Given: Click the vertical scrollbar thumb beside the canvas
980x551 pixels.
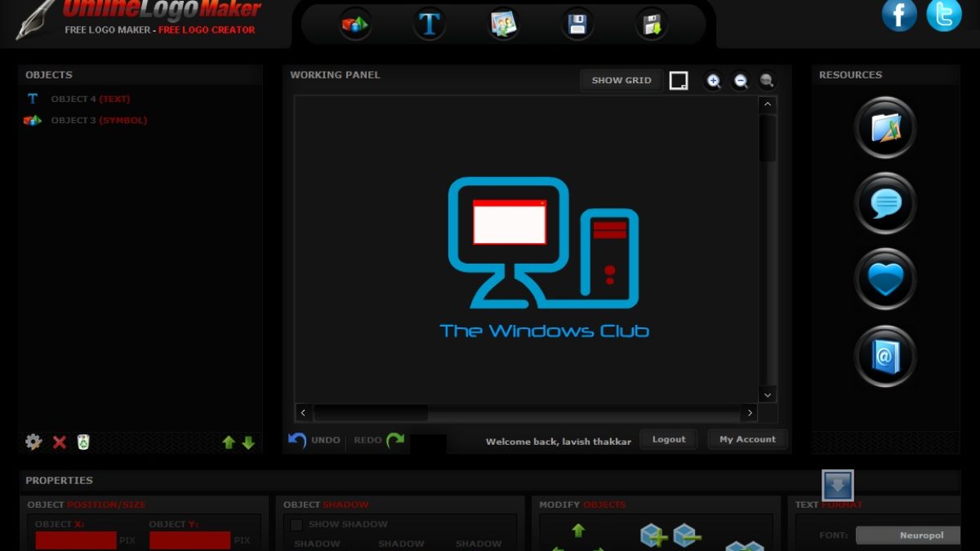Looking at the screenshot, I should point(768,138).
